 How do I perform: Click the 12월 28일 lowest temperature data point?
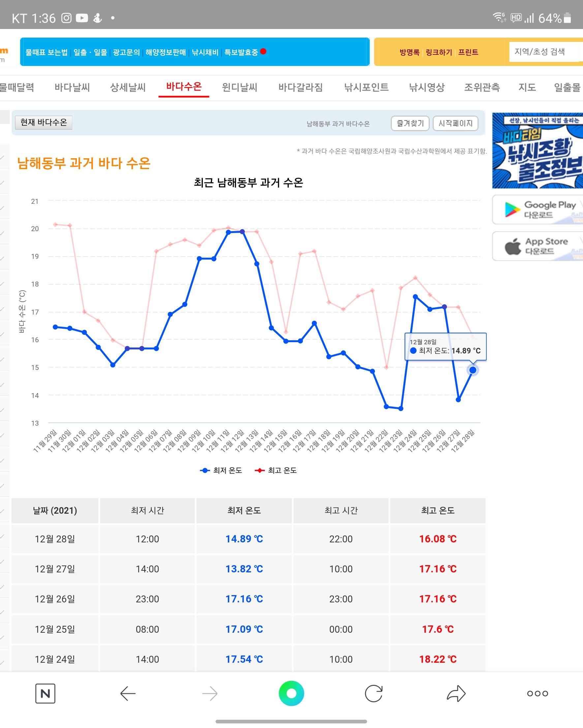pyautogui.click(x=473, y=370)
